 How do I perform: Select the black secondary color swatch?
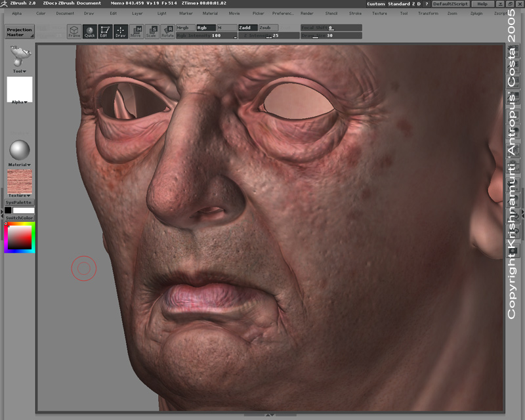coord(8,210)
